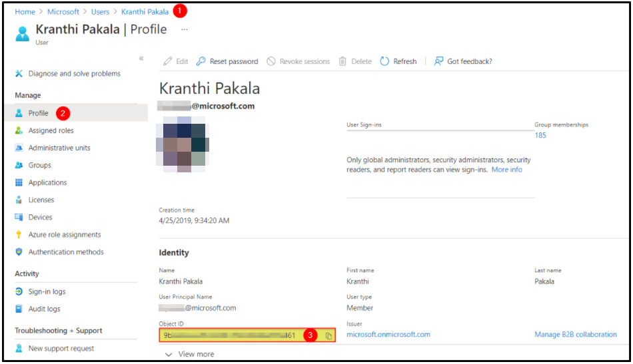Click the Edit pencil icon
Viewport: 633px width, 364px height.
[167, 61]
